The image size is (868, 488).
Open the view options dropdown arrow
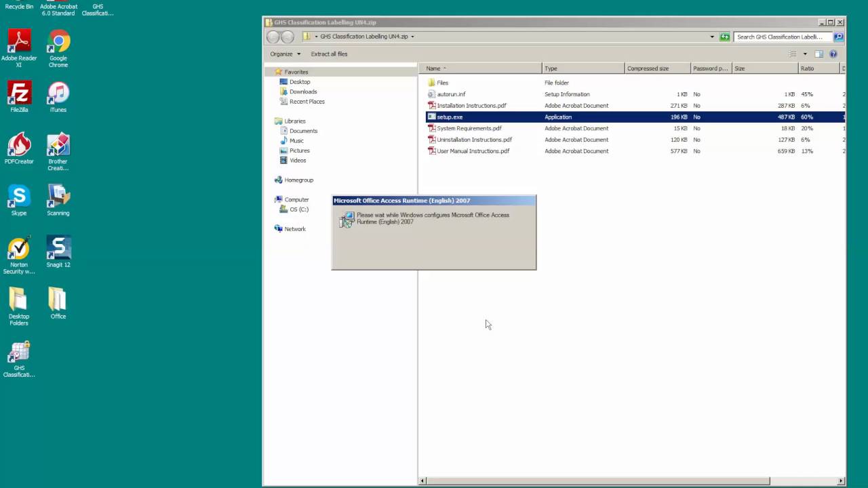point(805,54)
